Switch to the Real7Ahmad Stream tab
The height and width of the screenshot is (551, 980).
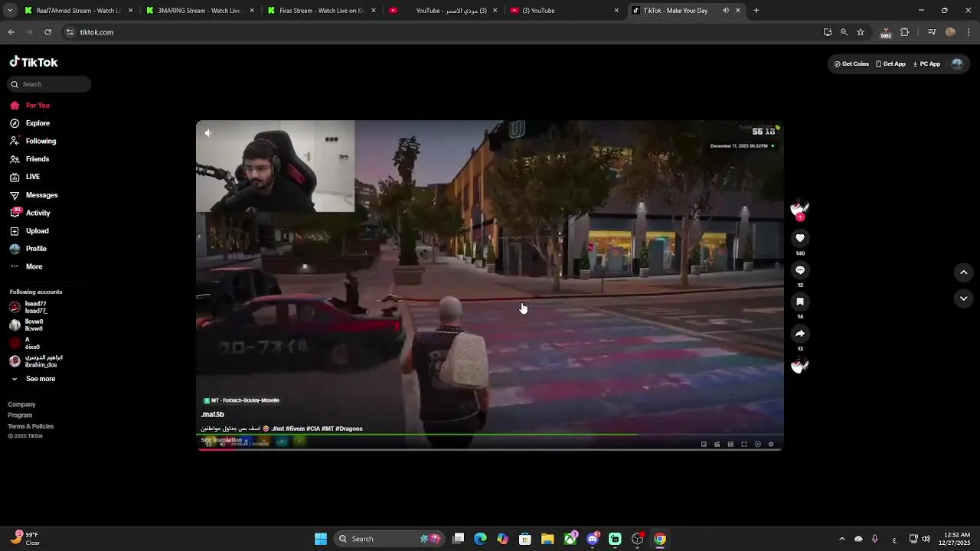coord(77,11)
